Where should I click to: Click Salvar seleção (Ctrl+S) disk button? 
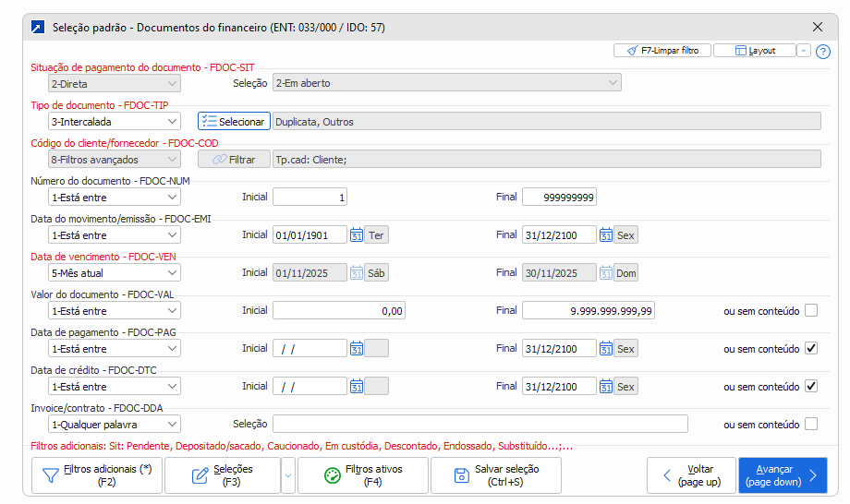pos(496,475)
